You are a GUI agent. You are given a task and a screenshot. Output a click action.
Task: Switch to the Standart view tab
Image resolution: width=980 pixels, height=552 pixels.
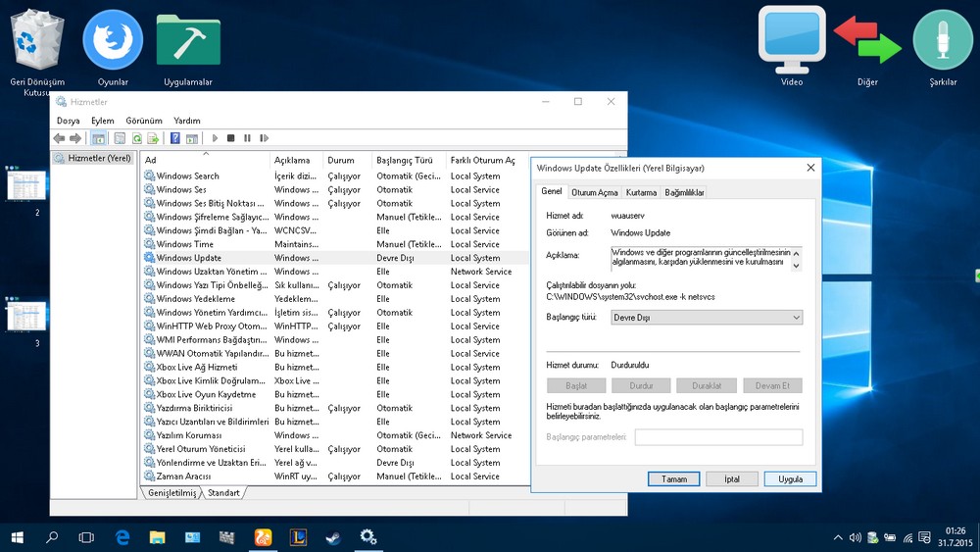click(x=223, y=492)
